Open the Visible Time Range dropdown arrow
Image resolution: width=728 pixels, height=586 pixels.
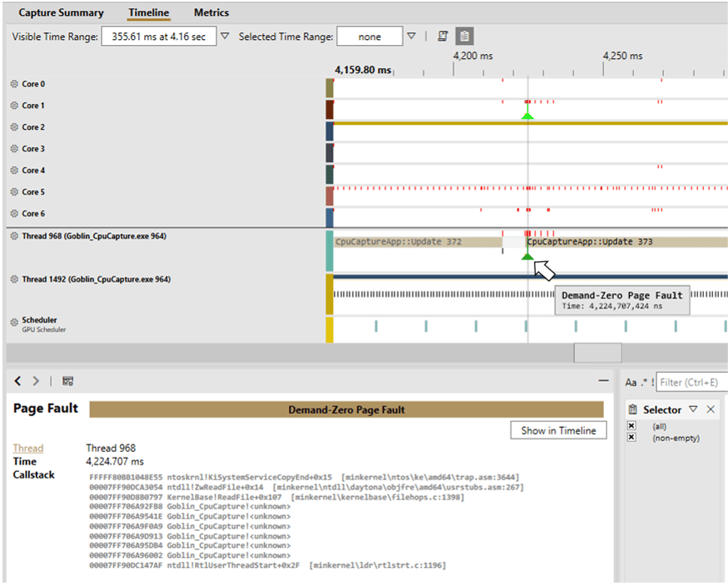[x=225, y=36]
